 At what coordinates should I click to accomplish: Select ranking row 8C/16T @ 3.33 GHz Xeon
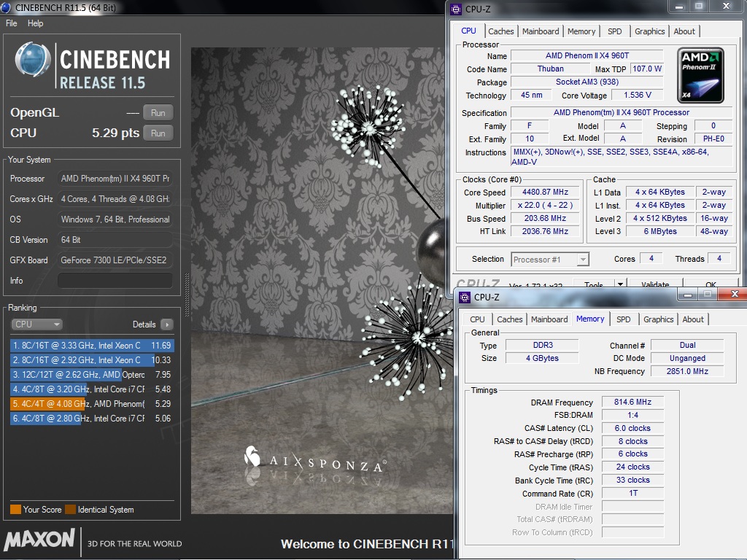coord(92,345)
